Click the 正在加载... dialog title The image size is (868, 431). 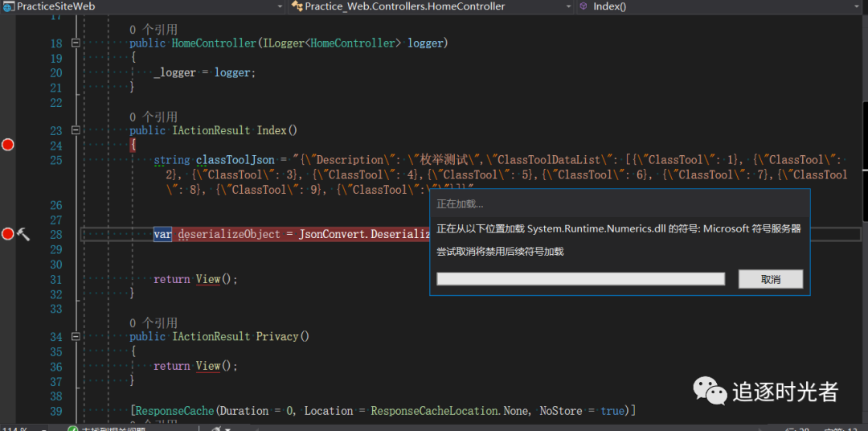[460, 204]
